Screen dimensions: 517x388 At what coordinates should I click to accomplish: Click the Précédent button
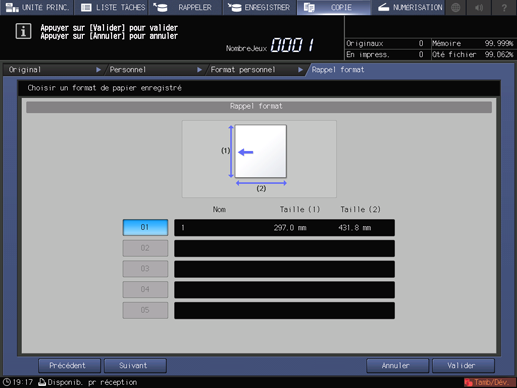coord(69,366)
